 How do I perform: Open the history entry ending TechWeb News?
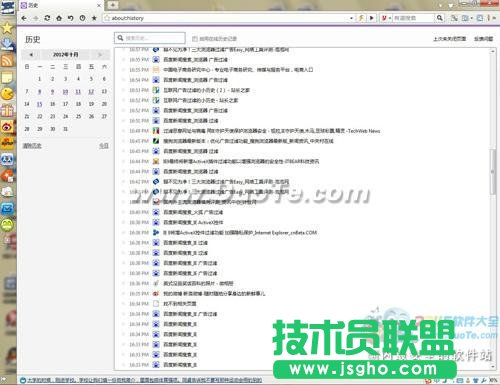tap(272, 131)
